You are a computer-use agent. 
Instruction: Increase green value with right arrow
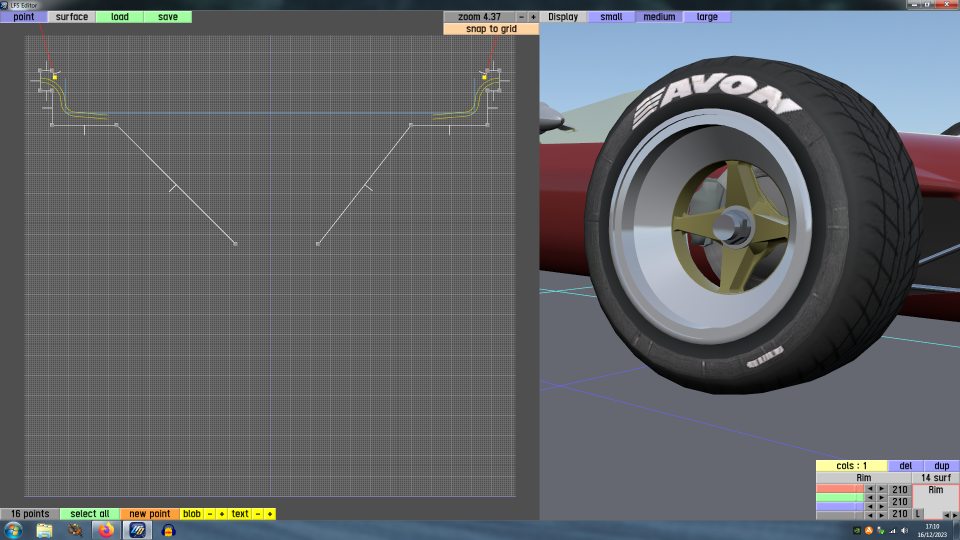[x=882, y=498]
